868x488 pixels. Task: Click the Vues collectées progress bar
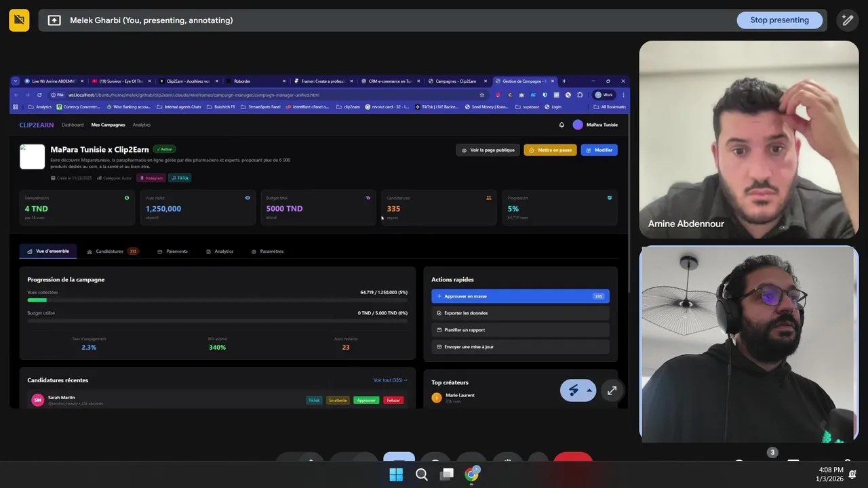click(217, 300)
